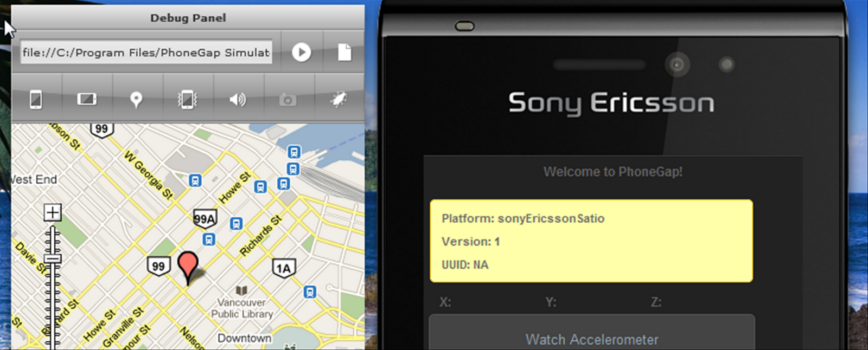
Task: Click the 'West End' map label
Action: coord(34,179)
